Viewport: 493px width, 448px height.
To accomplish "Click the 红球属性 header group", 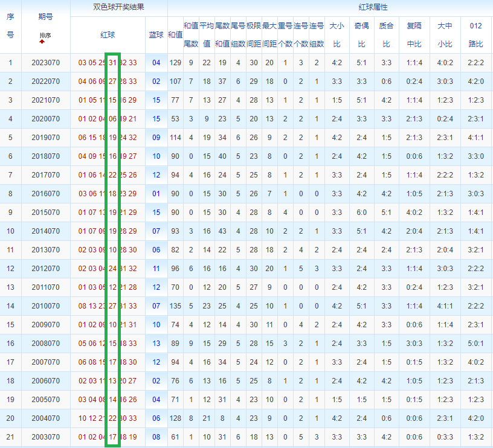I will (x=373, y=7).
